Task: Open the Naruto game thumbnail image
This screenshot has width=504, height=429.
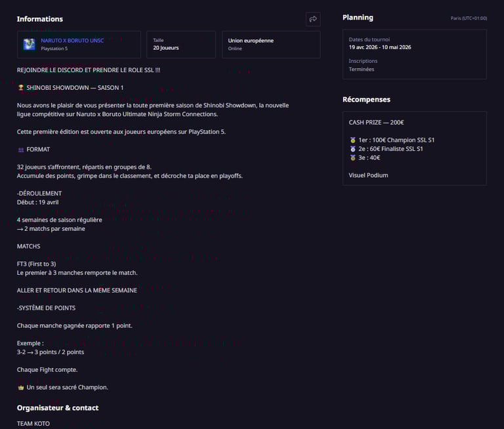Action: click(x=30, y=45)
